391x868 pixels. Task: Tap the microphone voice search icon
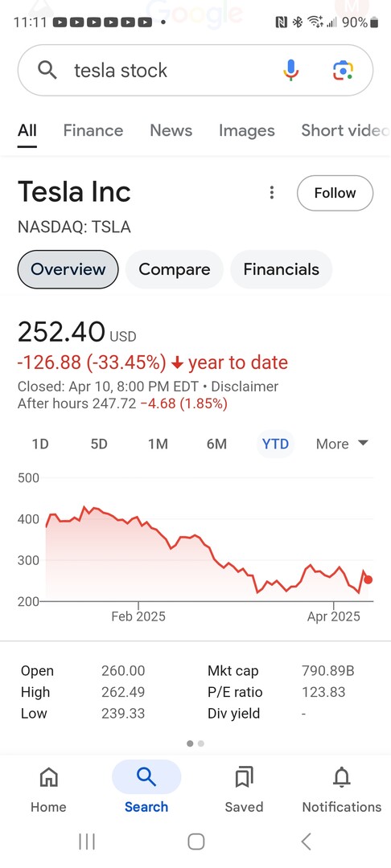click(290, 70)
